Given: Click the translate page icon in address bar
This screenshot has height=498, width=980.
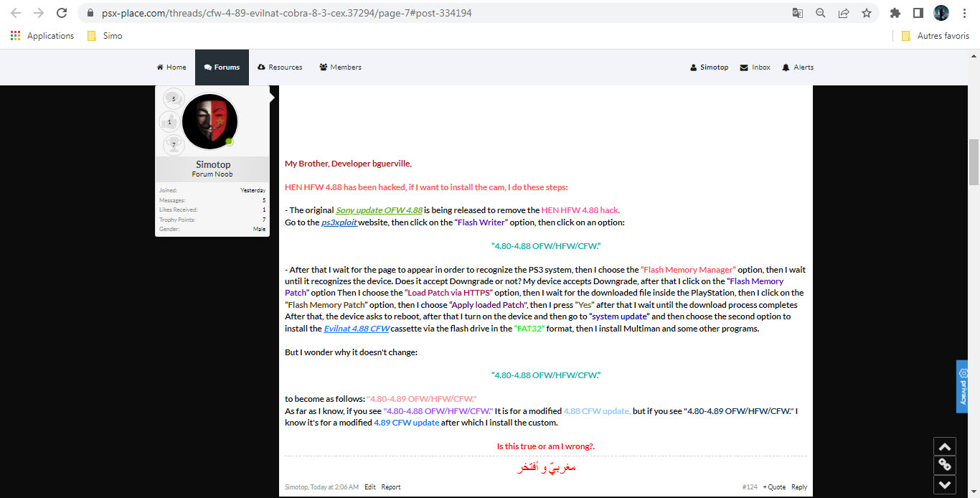Looking at the screenshot, I should coord(797,13).
